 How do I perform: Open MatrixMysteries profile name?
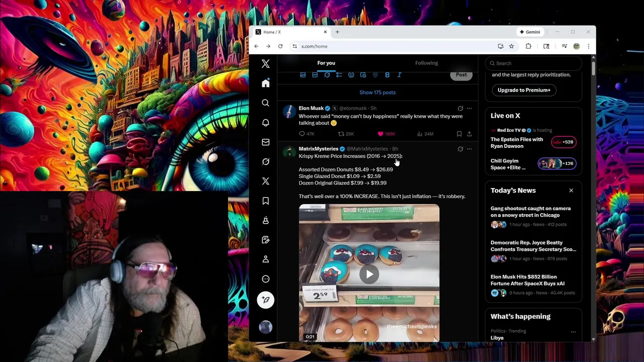(x=318, y=149)
